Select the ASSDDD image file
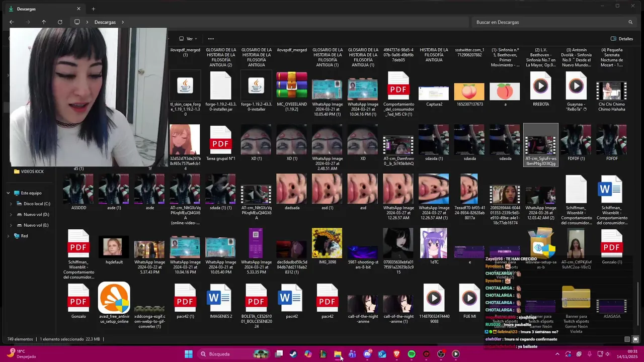 [x=78, y=192]
